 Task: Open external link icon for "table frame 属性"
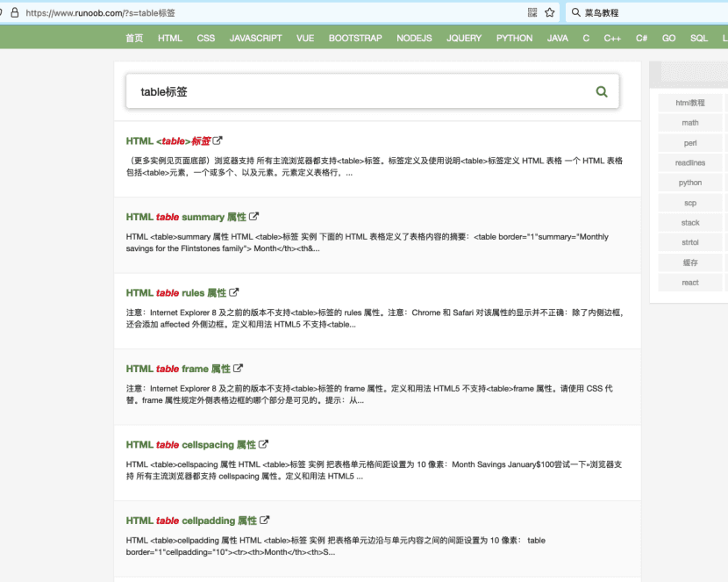(x=239, y=368)
